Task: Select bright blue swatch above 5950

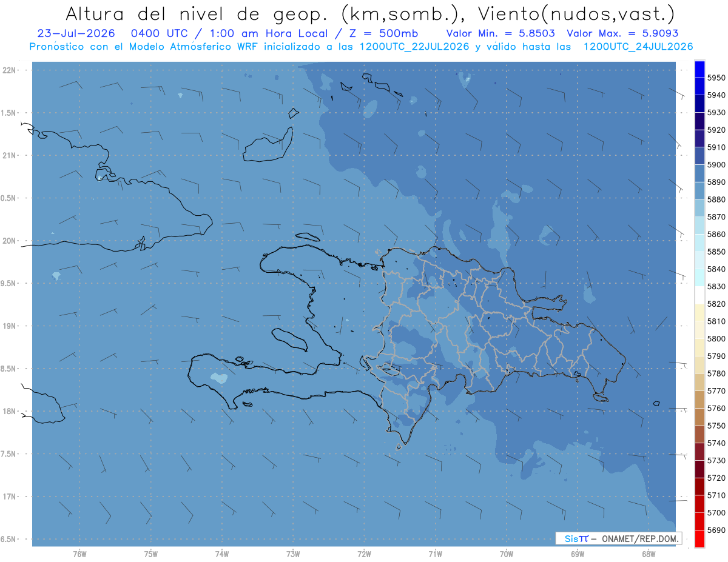Action: (x=699, y=69)
